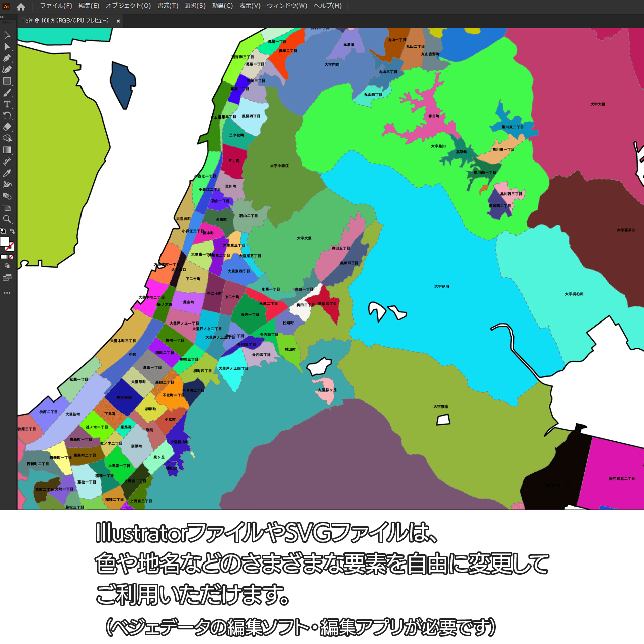Click the 大里桜ヶ丘 map label
Image resolution: width=644 pixels, height=644 pixels.
[x=328, y=390]
